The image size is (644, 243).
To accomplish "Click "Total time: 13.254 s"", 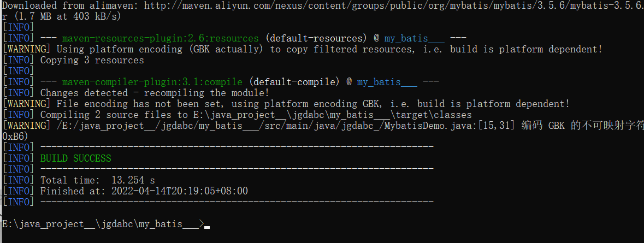I will (x=97, y=180).
